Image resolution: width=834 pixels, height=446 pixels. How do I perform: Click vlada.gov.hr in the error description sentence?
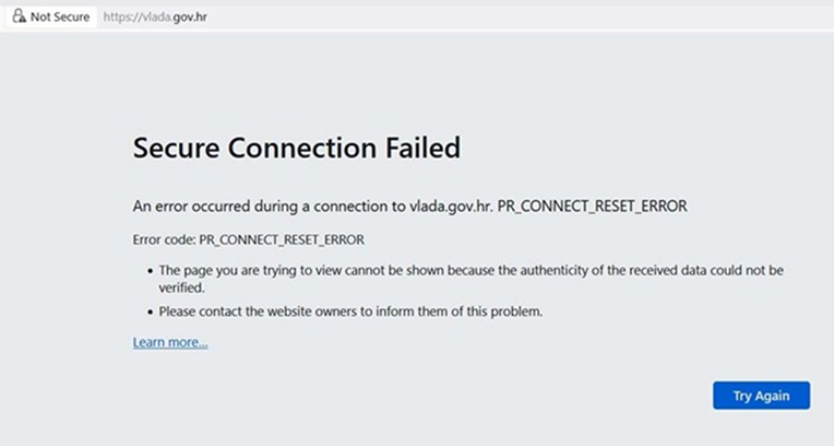[451, 206]
